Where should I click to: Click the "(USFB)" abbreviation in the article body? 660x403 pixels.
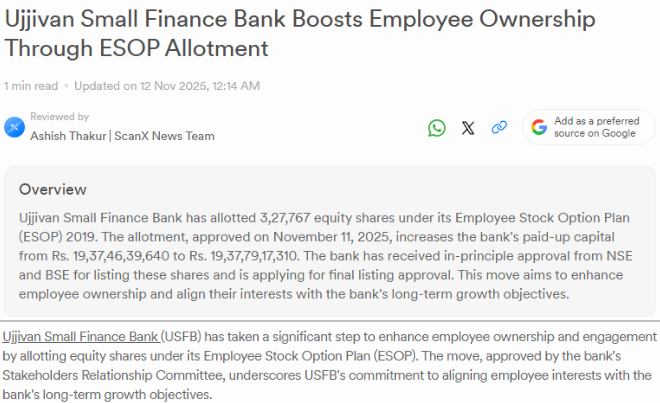(184, 333)
